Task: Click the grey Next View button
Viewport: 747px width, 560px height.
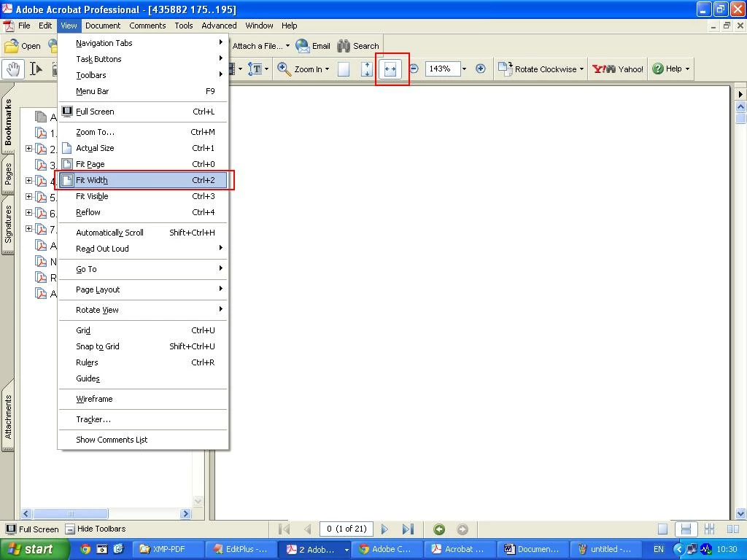Action: [x=462, y=529]
